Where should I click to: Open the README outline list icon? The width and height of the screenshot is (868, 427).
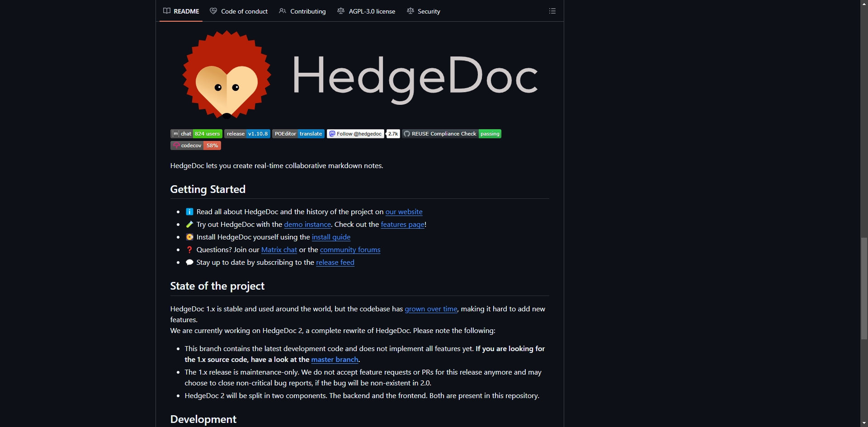click(552, 11)
